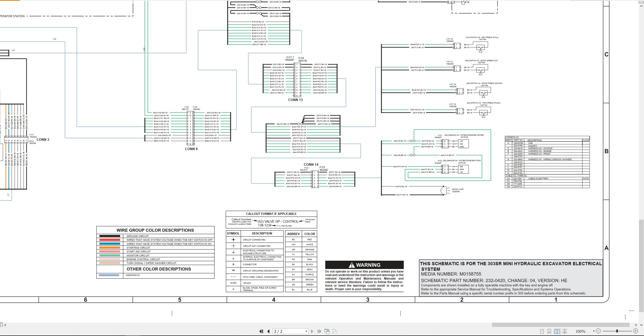The width and height of the screenshot is (644, 336).
Task: Go forward to next view
Action: coord(335,331)
